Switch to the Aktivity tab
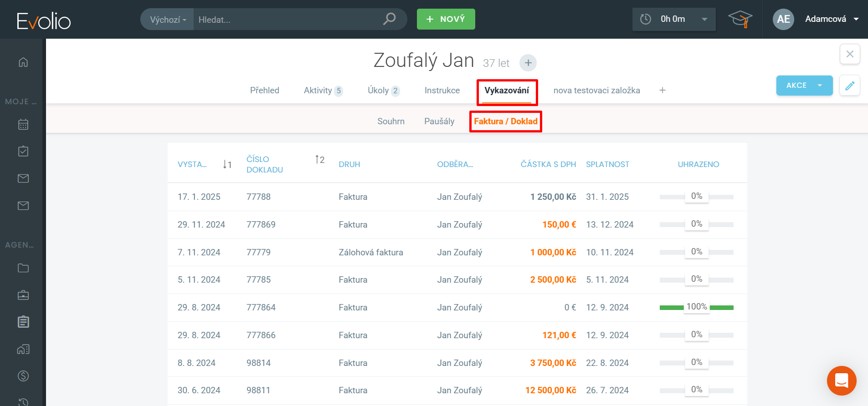868x406 pixels. pos(322,91)
